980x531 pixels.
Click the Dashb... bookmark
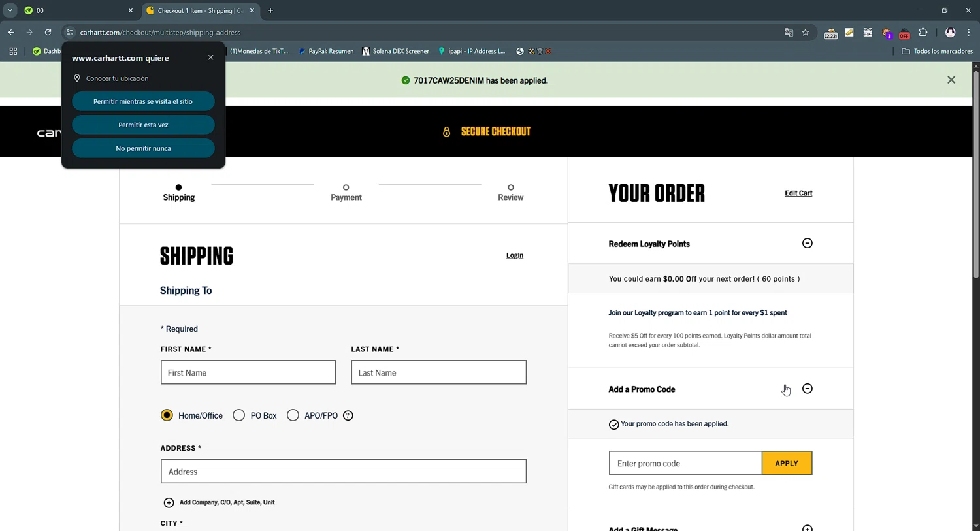[46, 51]
